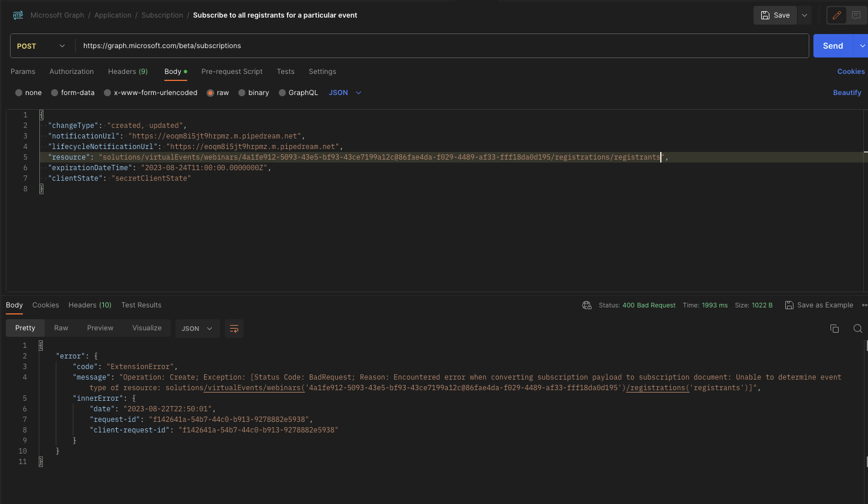868x504 pixels.
Task: Open the JSON body language dropdown
Action: [x=345, y=93]
